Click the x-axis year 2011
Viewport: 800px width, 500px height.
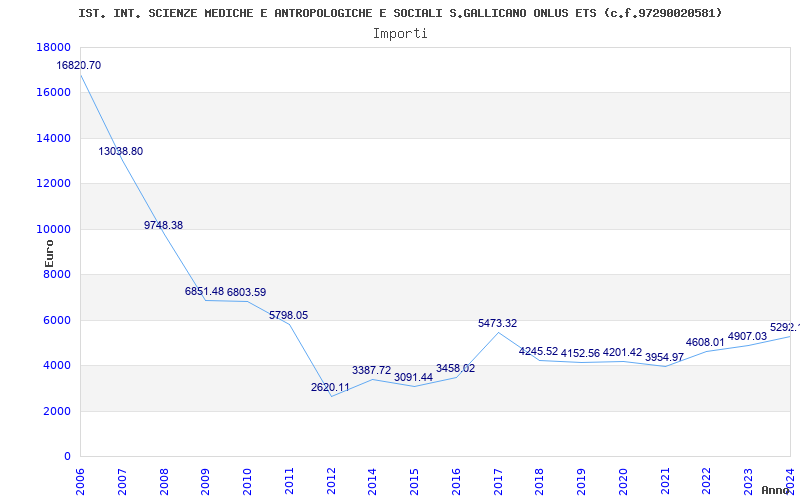click(x=289, y=481)
